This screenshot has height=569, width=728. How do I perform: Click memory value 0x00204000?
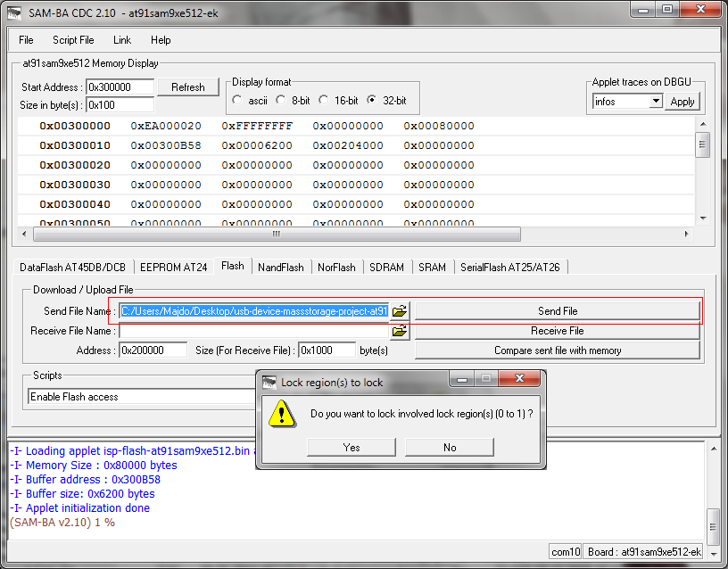coord(348,145)
